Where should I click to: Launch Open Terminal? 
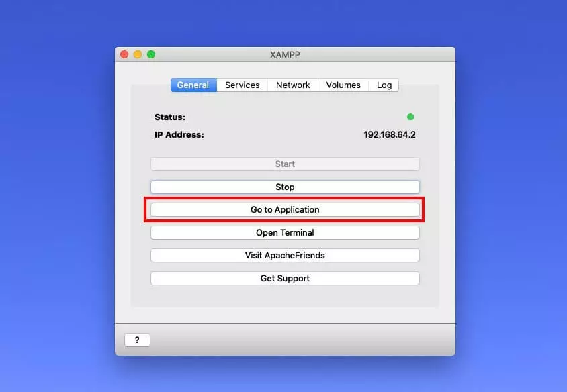coord(285,232)
